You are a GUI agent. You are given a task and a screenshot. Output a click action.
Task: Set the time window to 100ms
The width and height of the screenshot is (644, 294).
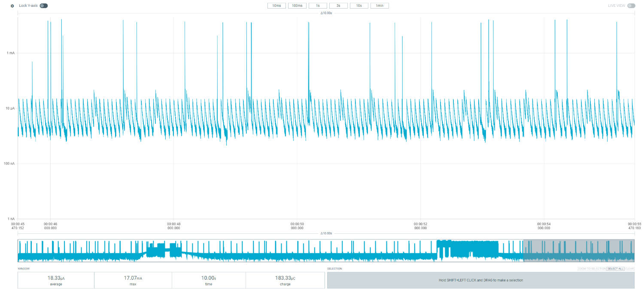coord(297,6)
